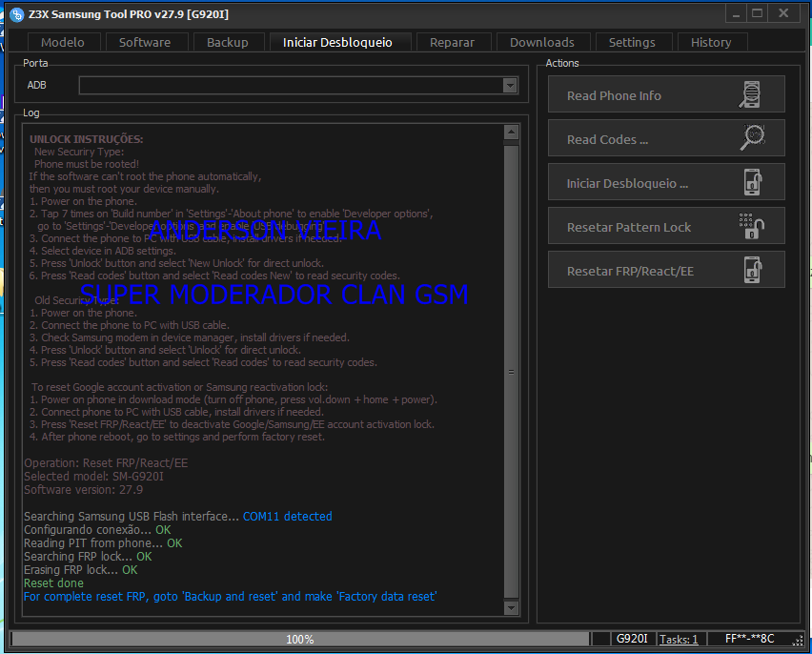
Task: Click the log scrollbar up arrow
Action: pos(511,133)
